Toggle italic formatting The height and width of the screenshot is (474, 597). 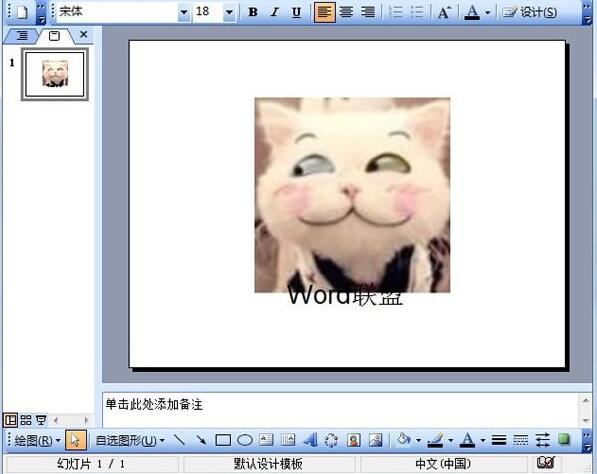274,13
